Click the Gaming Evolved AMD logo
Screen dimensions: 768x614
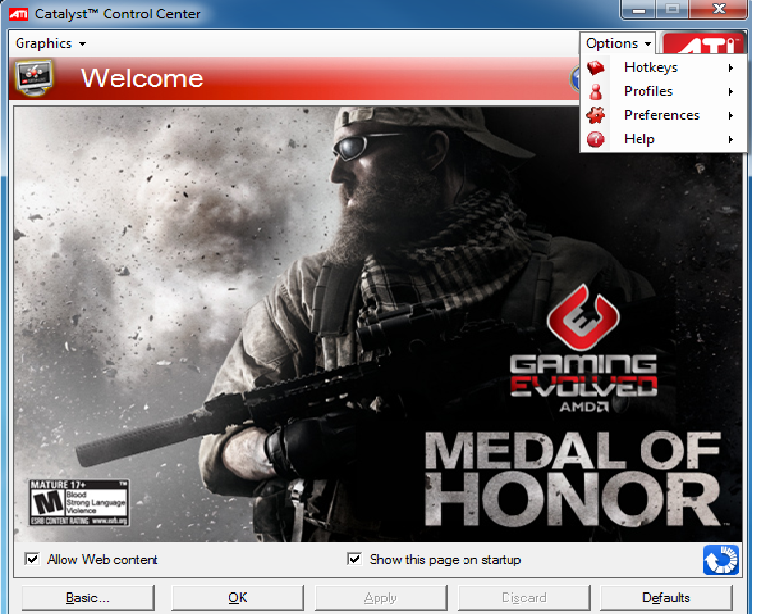pyautogui.click(x=583, y=349)
